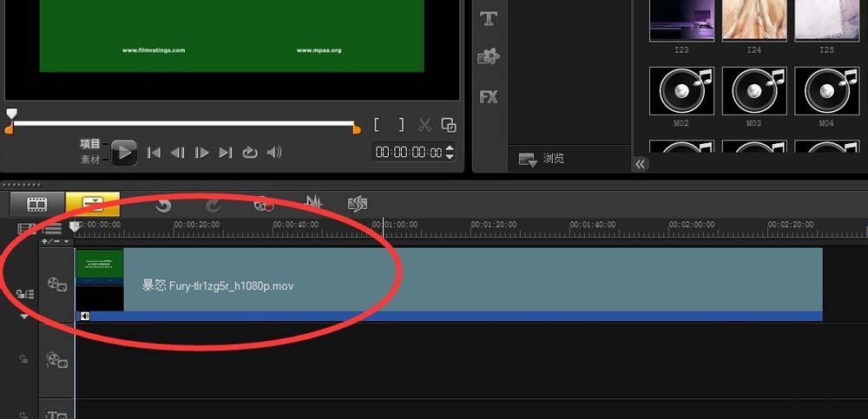
Task: Jump to End of project
Action: click(x=226, y=152)
